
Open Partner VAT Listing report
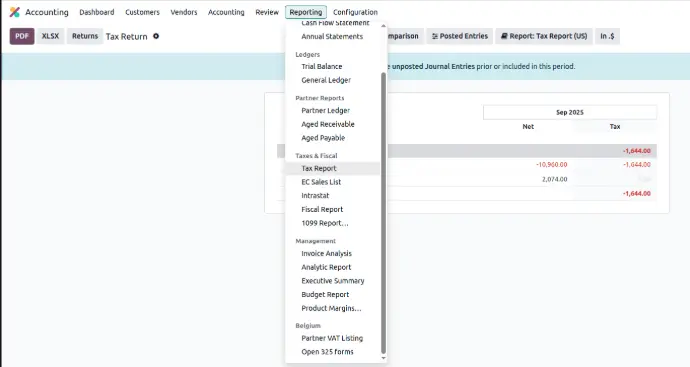click(332, 338)
